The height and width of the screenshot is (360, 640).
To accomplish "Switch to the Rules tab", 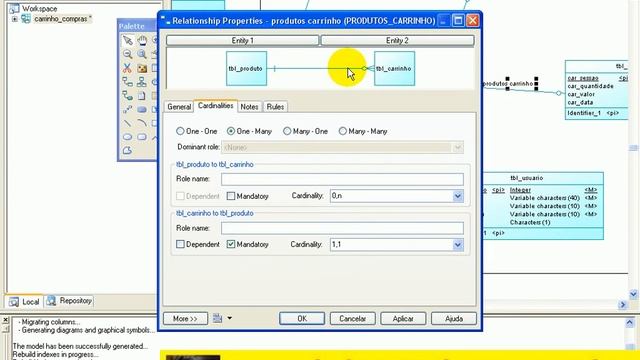I will (275, 107).
